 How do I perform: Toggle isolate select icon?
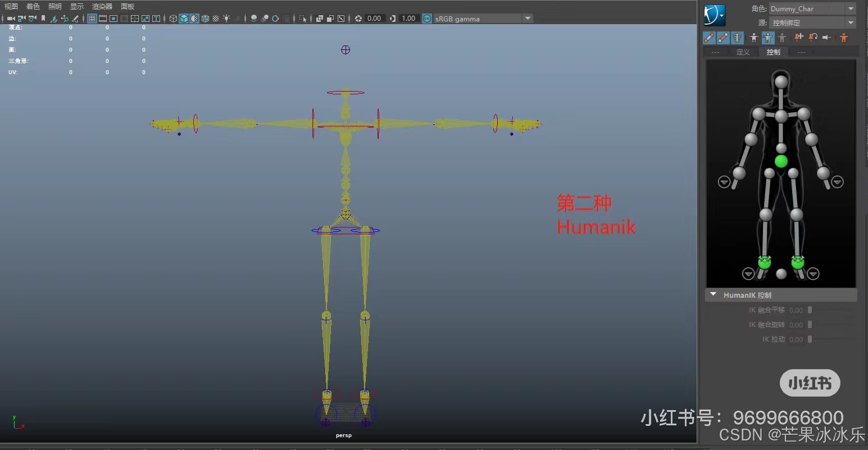point(303,19)
